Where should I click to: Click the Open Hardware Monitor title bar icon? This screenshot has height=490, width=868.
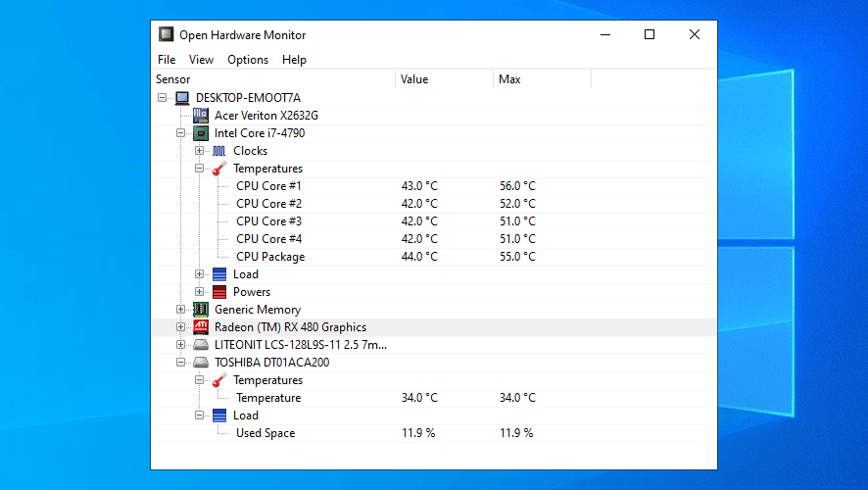click(167, 34)
